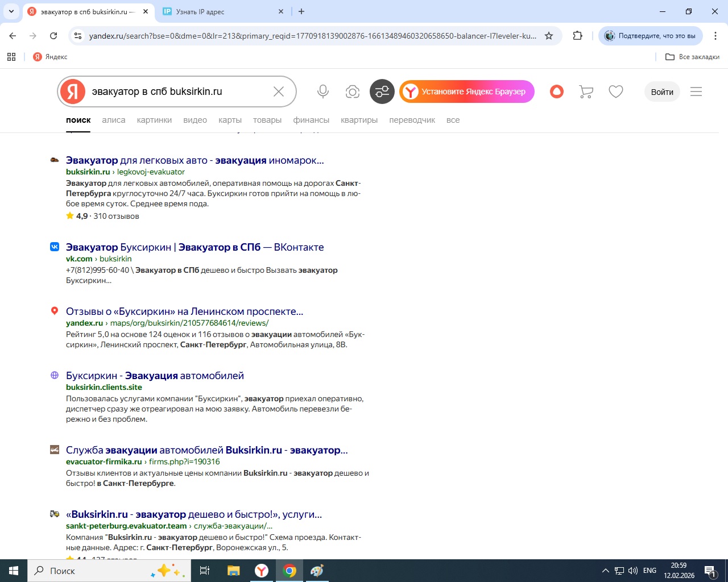Open volume control in system tray
Screen dimensions: 728x582
click(x=633, y=571)
